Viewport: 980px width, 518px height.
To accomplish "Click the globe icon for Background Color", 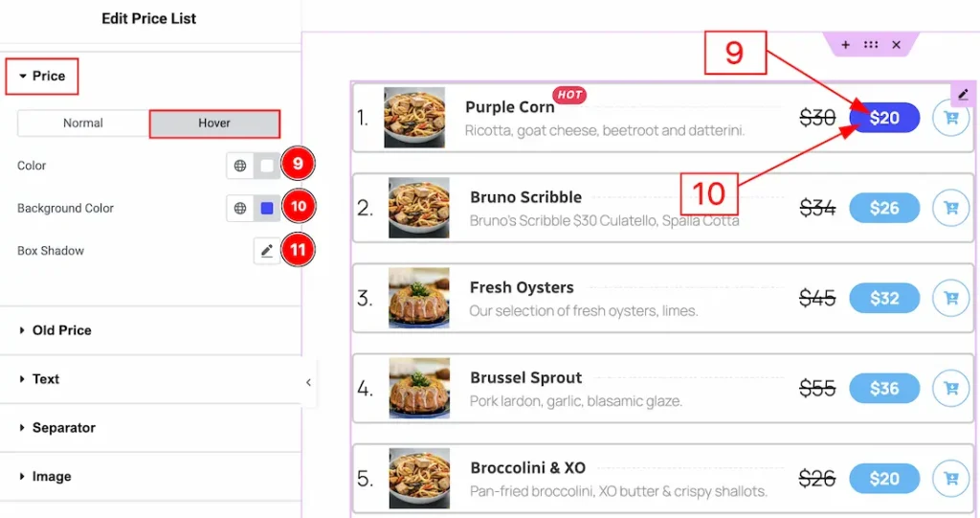I will (240, 208).
